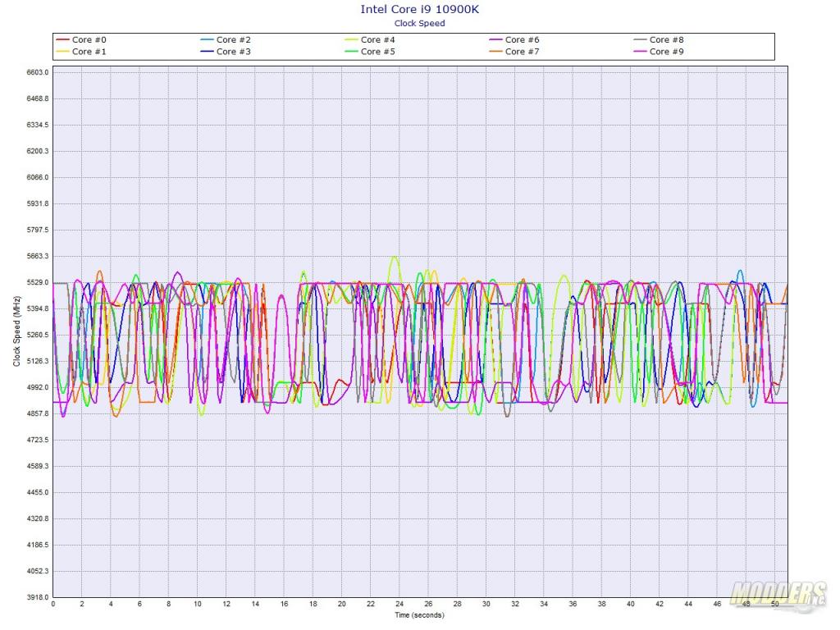Screen dimensions: 840x630
Task: Click the Clock Speed subtitle under the title
Action: point(419,24)
